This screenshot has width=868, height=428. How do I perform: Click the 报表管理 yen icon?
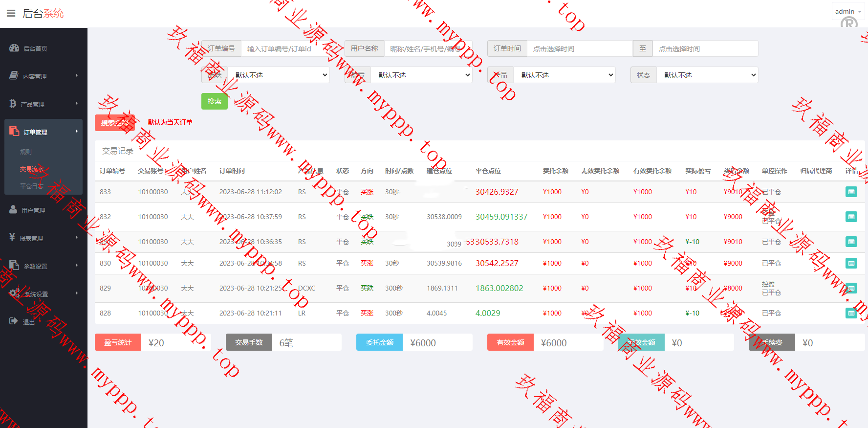[x=12, y=237]
